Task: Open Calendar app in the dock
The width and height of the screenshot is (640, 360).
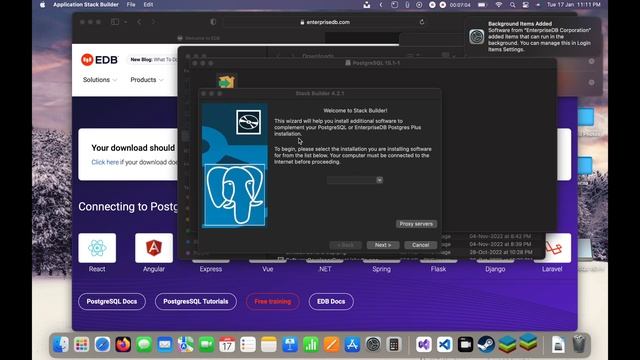Action: (x=227, y=345)
